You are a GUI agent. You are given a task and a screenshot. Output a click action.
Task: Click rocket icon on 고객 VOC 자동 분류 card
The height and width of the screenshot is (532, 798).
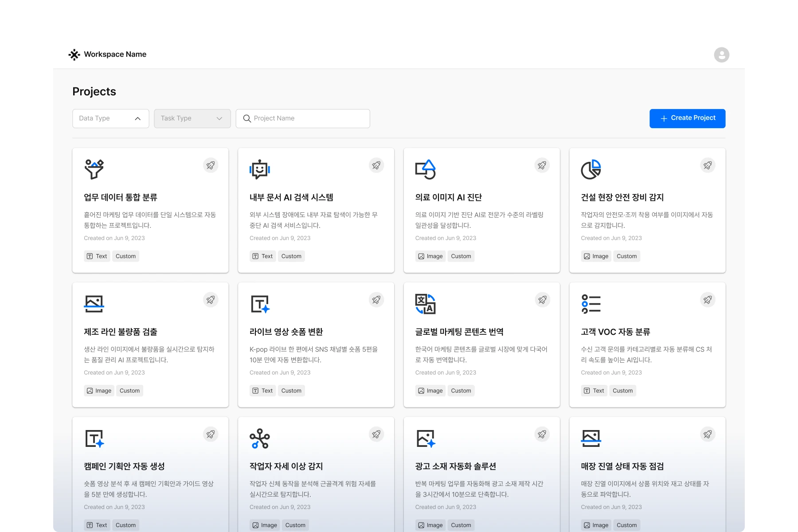coord(708,300)
